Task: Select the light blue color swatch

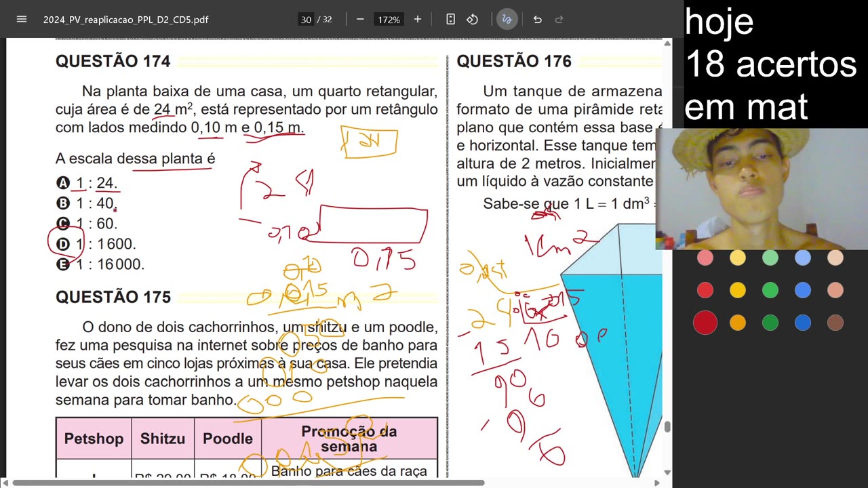Action: 803,258
